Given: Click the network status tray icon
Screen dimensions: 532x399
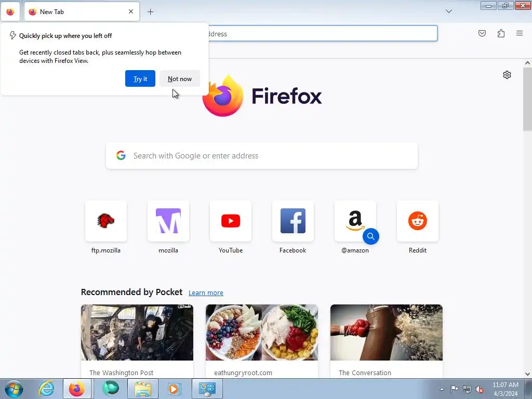Looking at the screenshot, I should [467, 389].
